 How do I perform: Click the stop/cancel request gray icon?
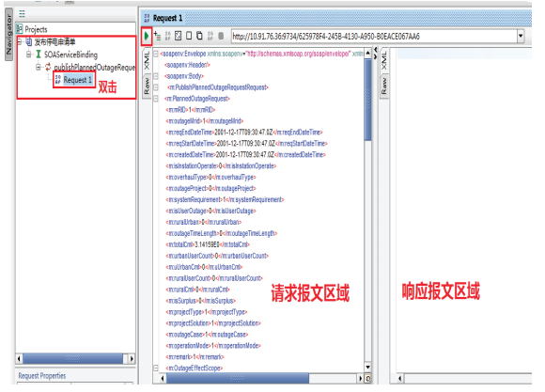pos(221,36)
